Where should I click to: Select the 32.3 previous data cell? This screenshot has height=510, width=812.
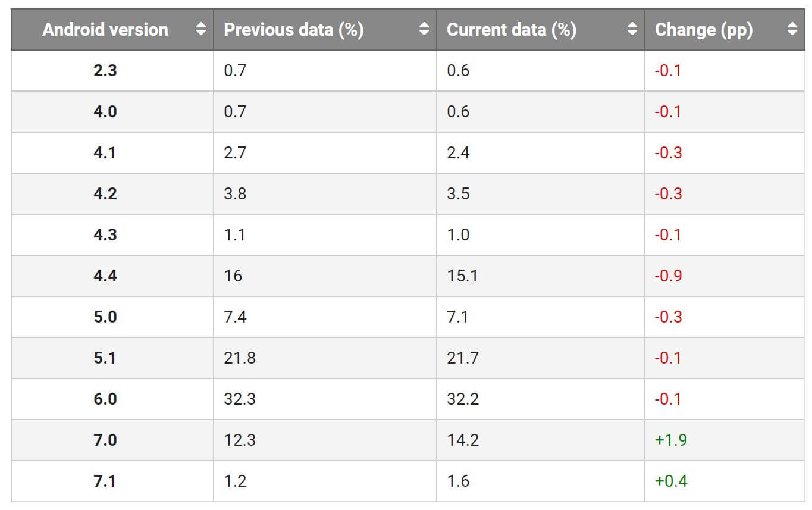click(x=240, y=399)
